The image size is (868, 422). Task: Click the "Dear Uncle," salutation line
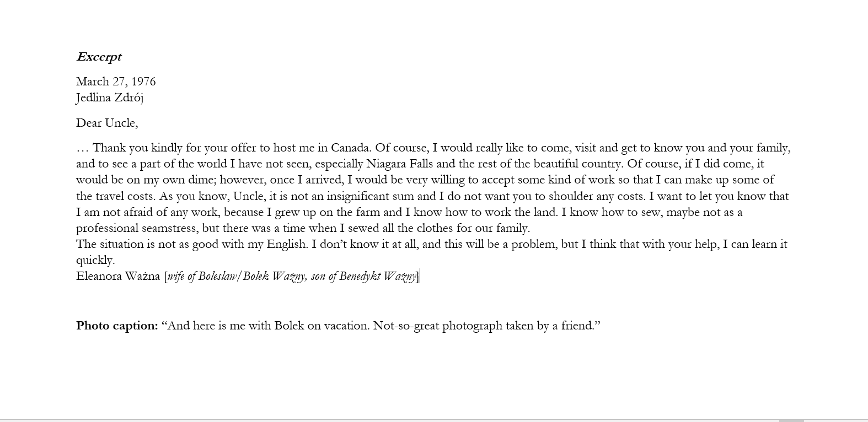click(x=107, y=123)
